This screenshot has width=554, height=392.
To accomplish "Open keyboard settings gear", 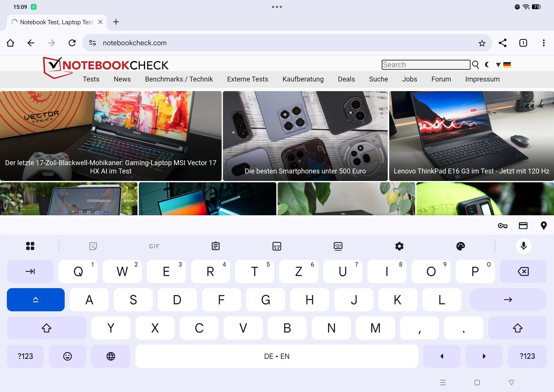I will (x=399, y=246).
